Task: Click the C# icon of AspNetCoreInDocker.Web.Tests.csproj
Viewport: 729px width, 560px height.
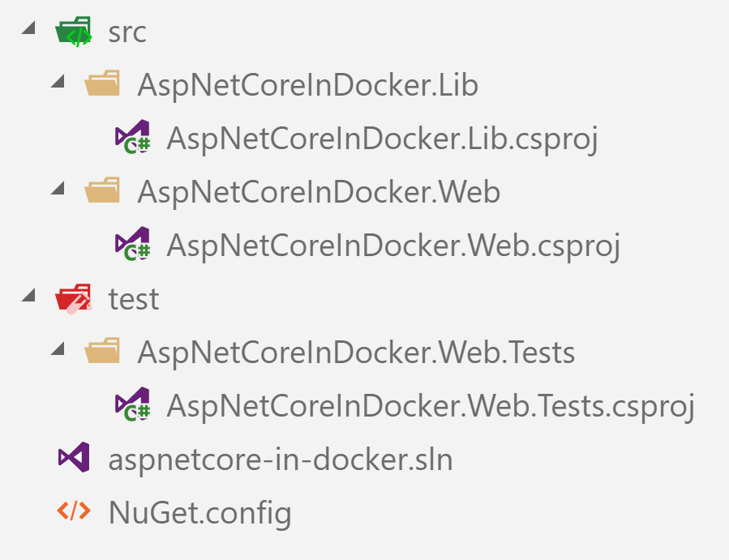Action: (x=133, y=404)
